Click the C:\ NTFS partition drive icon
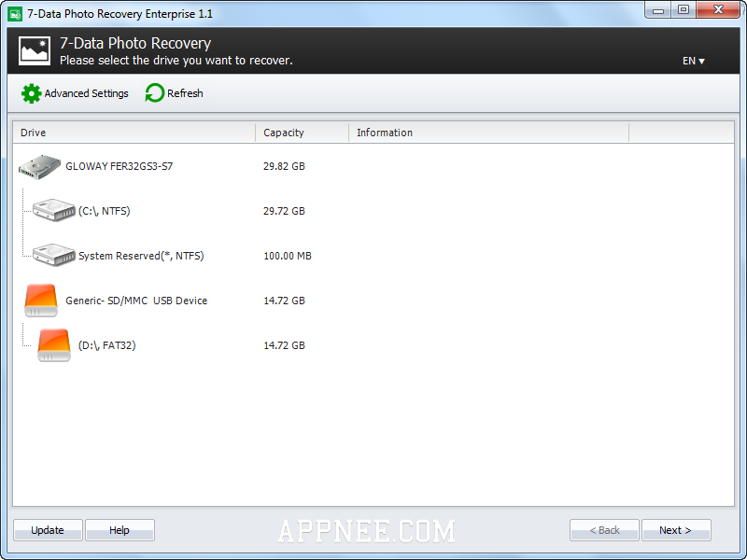The height and width of the screenshot is (560, 747). [x=54, y=211]
